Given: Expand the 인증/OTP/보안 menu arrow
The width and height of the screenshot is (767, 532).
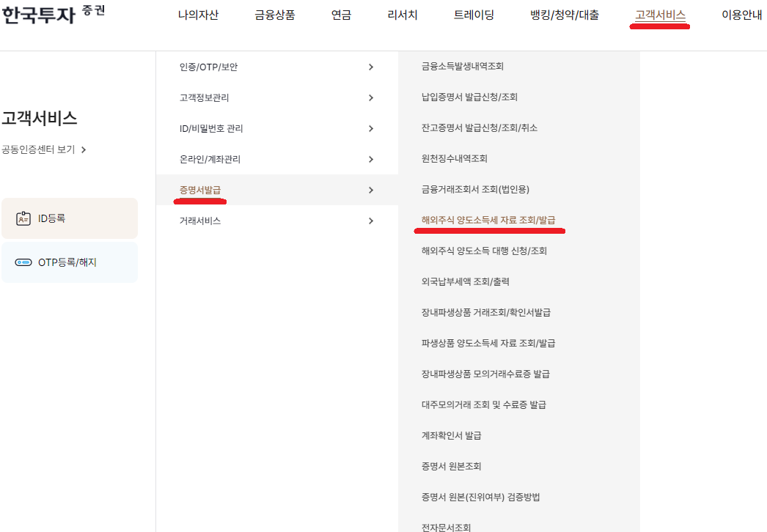Looking at the screenshot, I should [x=372, y=66].
